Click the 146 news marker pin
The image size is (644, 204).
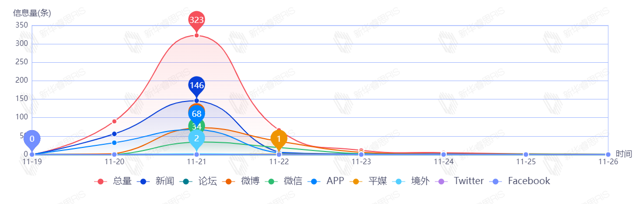click(197, 85)
